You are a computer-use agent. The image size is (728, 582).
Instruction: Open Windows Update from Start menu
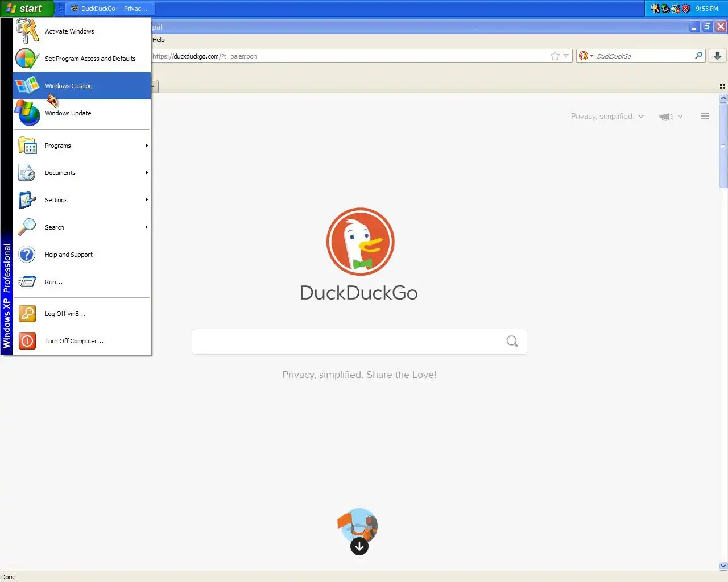(x=82, y=113)
